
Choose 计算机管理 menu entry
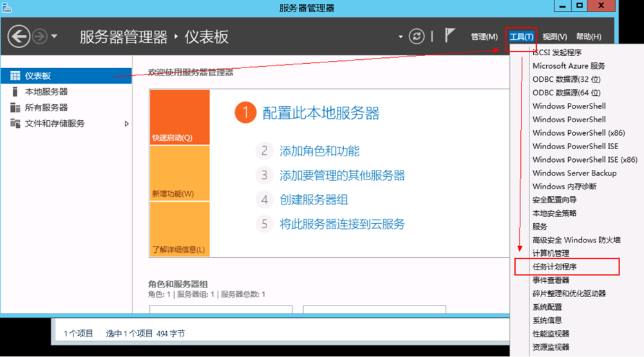(551, 253)
